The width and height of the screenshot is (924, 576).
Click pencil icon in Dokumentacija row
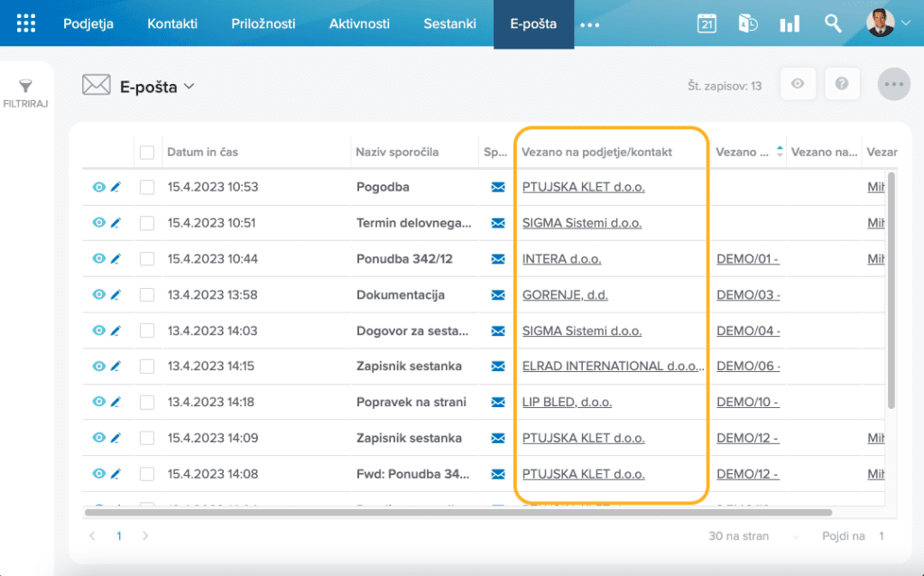(x=115, y=295)
